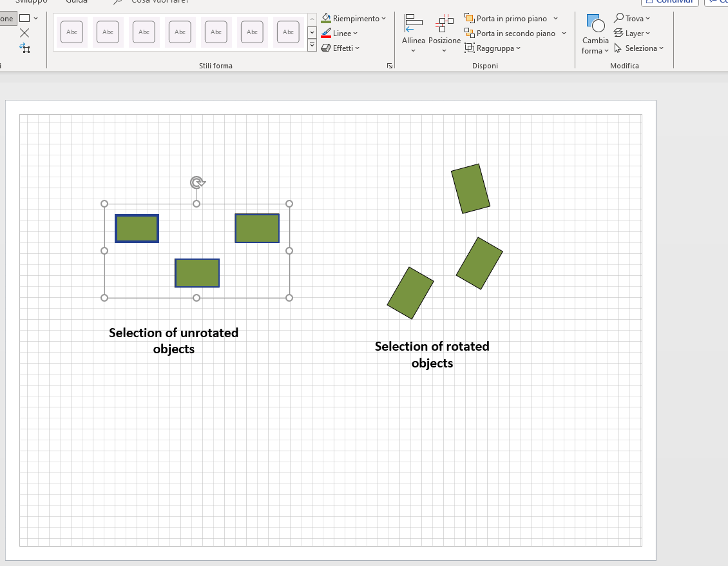Image resolution: width=728 pixels, height=566 pixels.
Task: Open the Layer dropdown
Action: [x=632, y=34]
